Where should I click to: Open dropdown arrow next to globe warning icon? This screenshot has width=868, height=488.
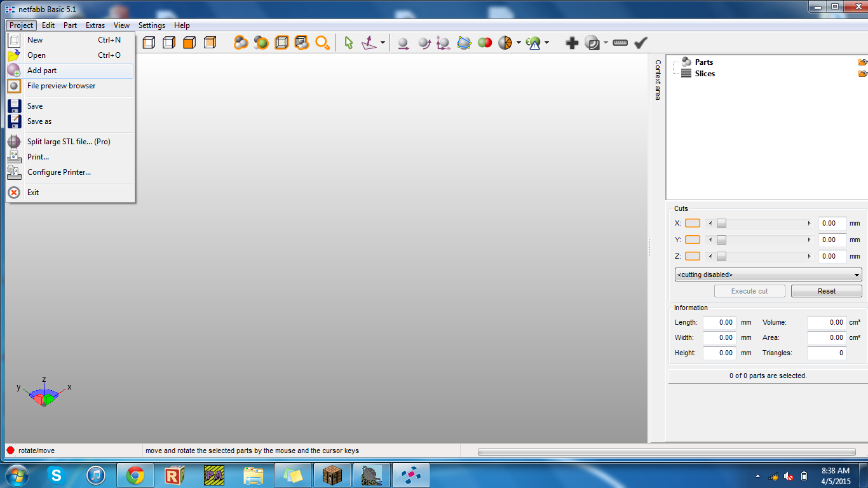tap(546, 43)
